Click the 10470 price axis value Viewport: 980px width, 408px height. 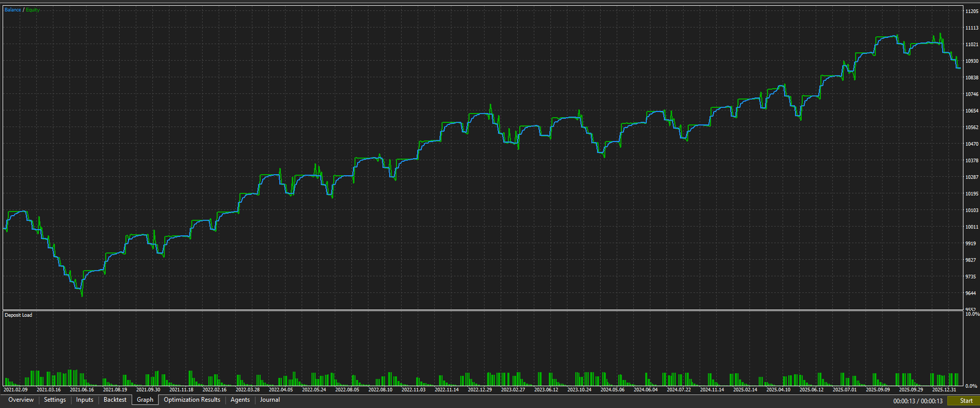tap(971, 144)
